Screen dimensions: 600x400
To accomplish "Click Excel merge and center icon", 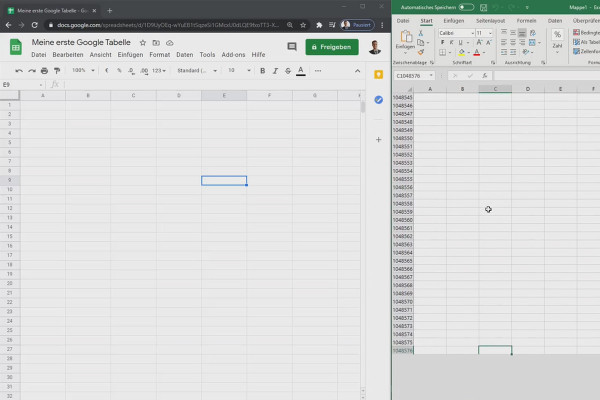I will [x=532, y=42].
